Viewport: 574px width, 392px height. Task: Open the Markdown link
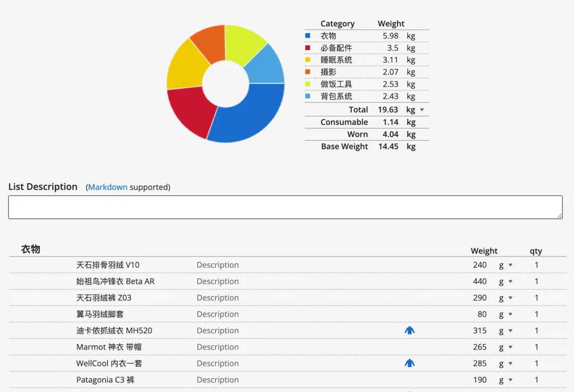coord(107,187)
